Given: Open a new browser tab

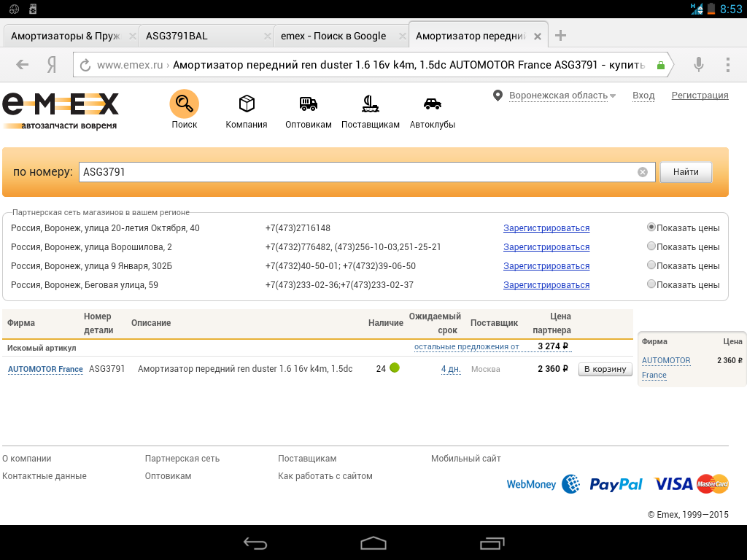Looking at the screenshot, I should tap(561, 35).
